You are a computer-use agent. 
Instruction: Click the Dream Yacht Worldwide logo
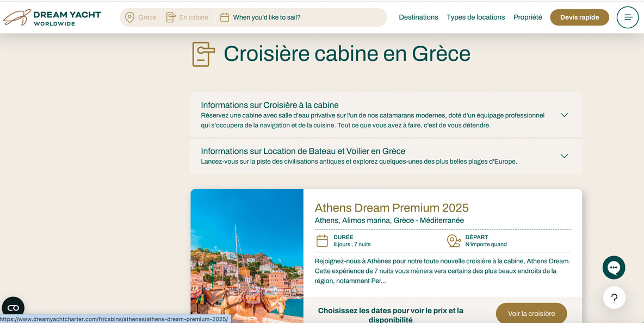tap(52, 17)
